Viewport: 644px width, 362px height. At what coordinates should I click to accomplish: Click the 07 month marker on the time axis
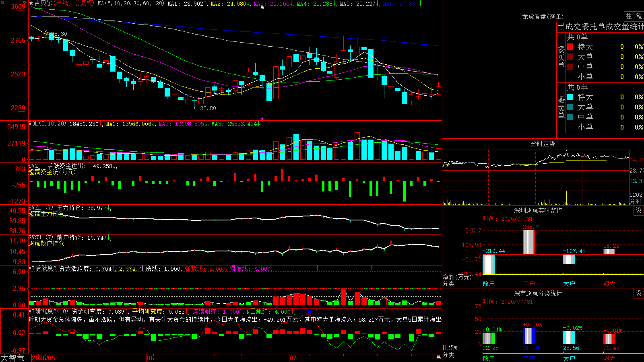pyautogui.click(x=293, y=358)
